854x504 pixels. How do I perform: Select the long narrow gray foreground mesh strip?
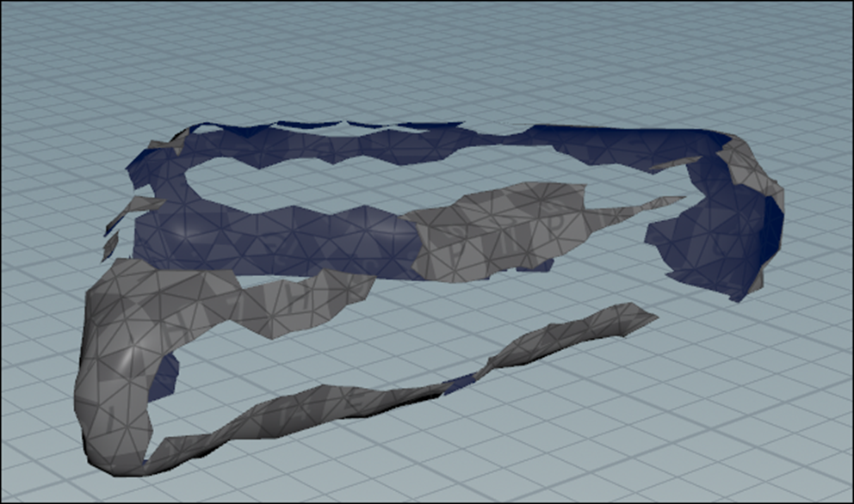403,389
